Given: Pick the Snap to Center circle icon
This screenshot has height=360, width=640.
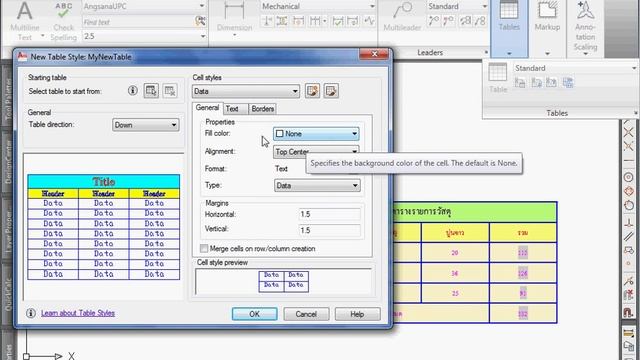Looking at the screenshot, I should click(x=629, y=177).
